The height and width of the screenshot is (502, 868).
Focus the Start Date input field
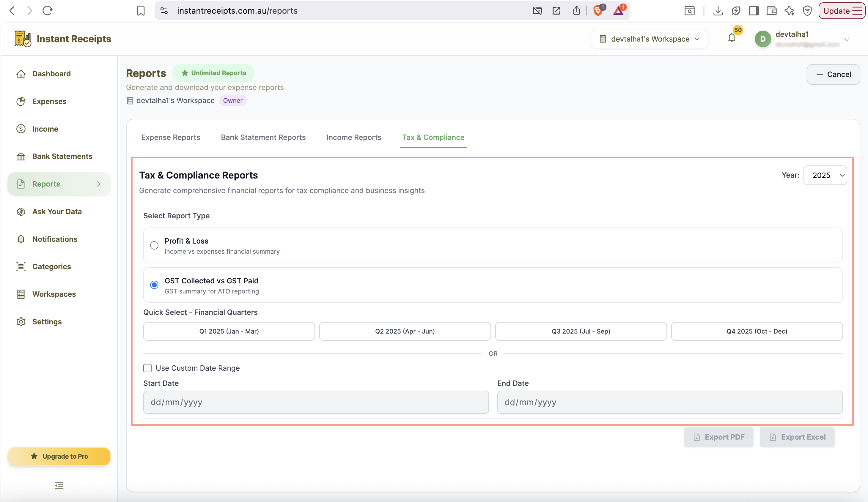click(316, 402)
